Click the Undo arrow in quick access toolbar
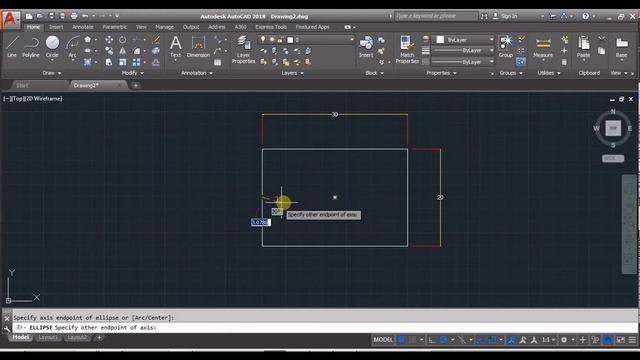Viewport: 640px width, 360px height. [85, 16]
